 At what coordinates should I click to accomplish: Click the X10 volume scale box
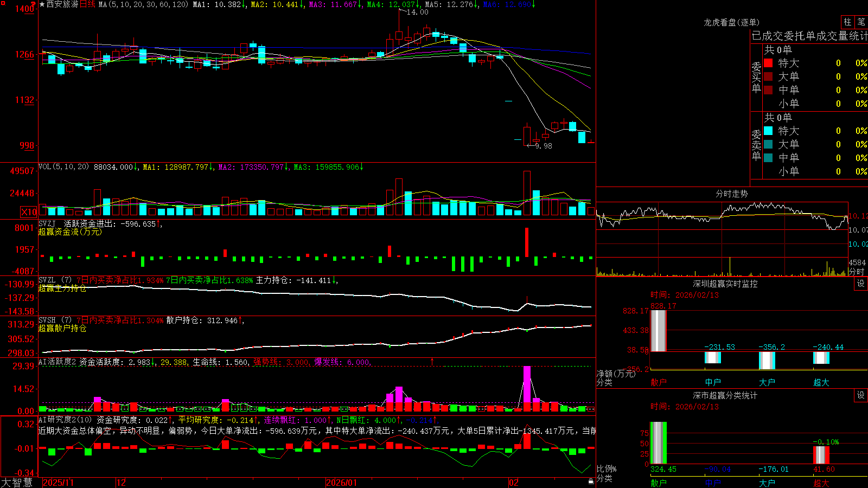[29, 212]
